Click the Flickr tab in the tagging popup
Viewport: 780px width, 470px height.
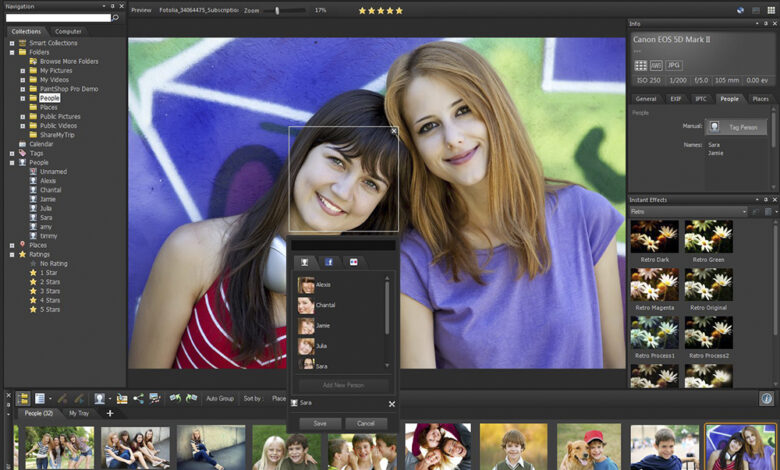pos(353,262)
